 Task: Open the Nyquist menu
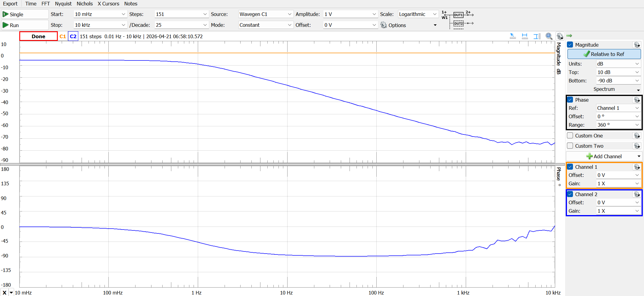tap(63, 4)
